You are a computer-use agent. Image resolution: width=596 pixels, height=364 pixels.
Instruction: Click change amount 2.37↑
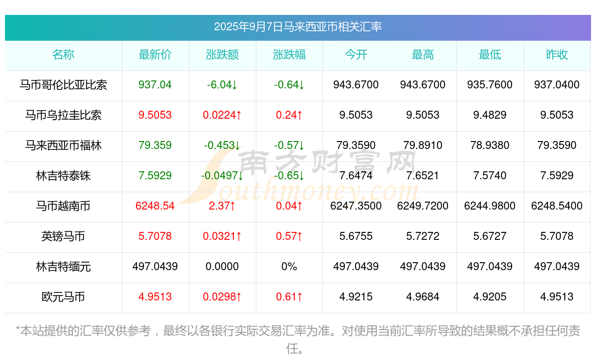[222, 206]
